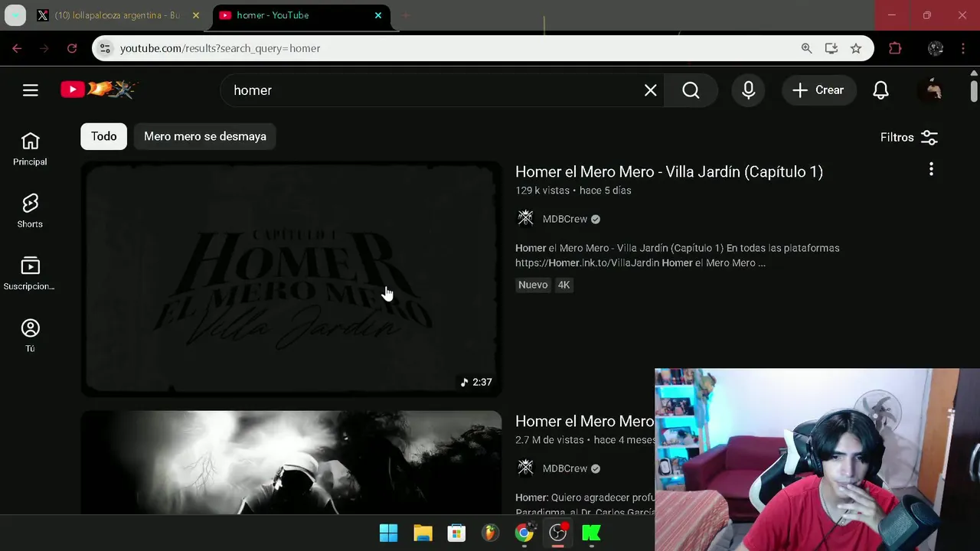Open the MDBCrew channel under Villa Jardín video
Image resolution: width=980 pixels, height=551 pixels.
(565, 219)
